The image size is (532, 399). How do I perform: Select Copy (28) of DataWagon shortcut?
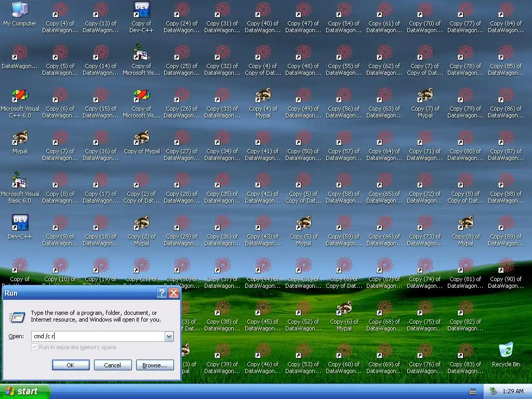pyautogui.click(x=181, y=188)
